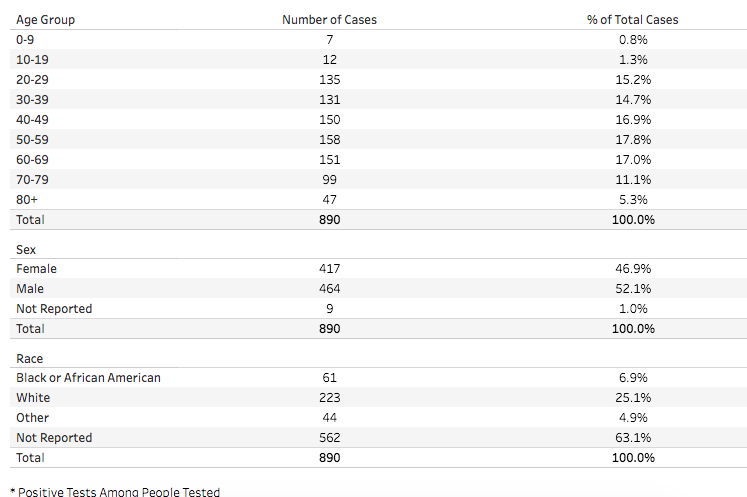Click the 158 cases value
Viewport: 747px width, 497px height.
pyautogui.click(x=329, y=139)
